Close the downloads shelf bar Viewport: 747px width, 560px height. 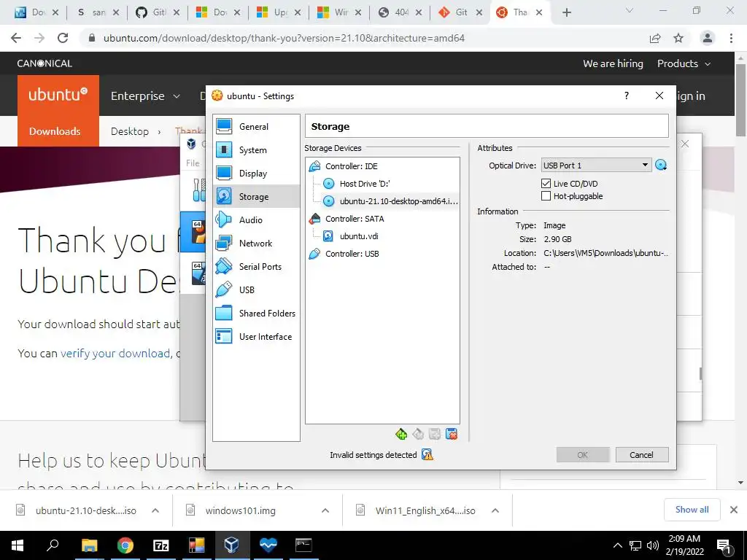734,510
